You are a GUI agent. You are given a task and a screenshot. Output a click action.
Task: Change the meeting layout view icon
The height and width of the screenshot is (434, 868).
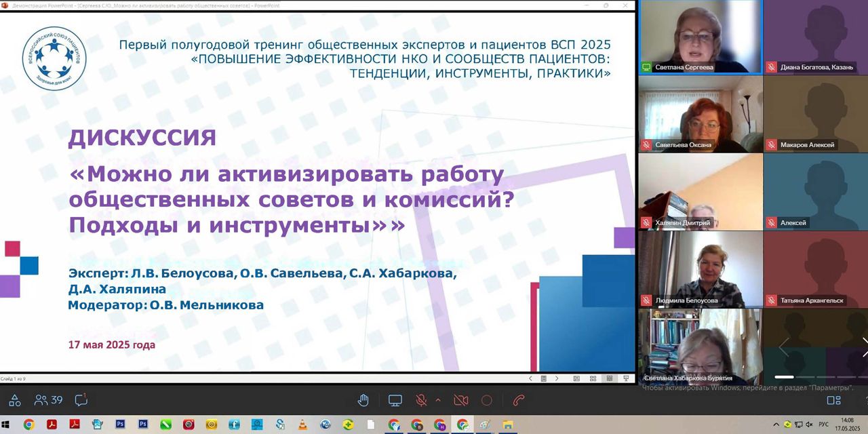coord(833,400)
